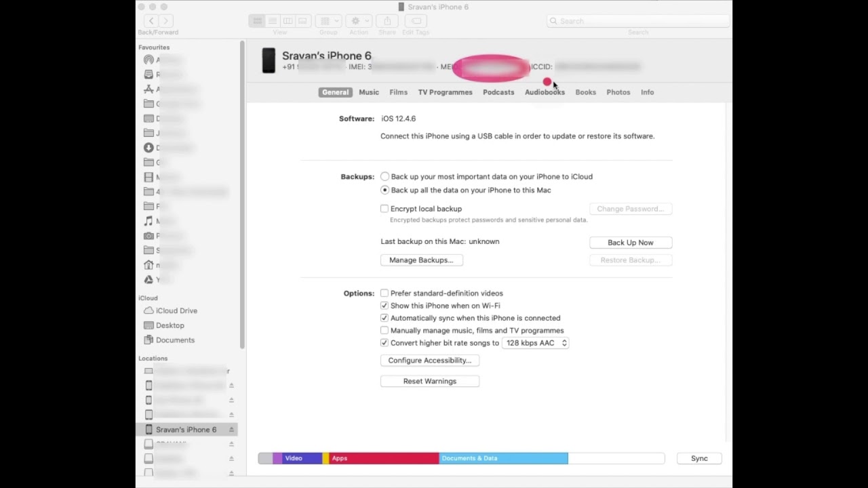
Task: Click the Apps segment of storage bar
Action: (384, 459)
